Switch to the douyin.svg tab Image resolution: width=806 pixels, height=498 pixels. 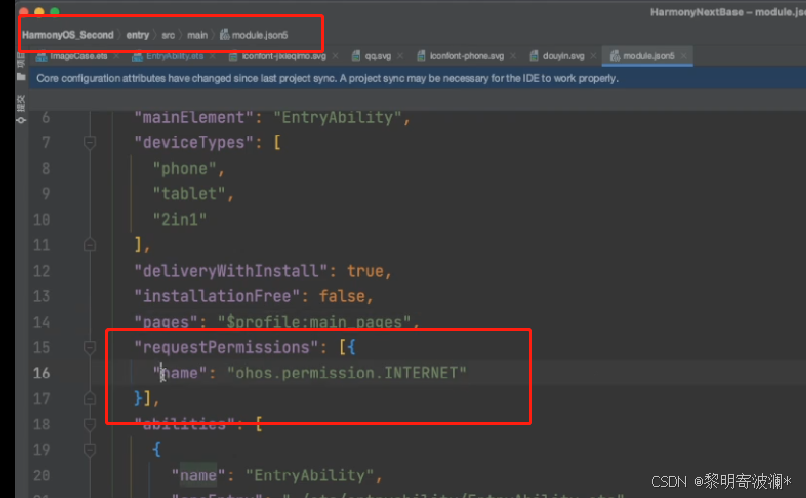click(563, 56)
